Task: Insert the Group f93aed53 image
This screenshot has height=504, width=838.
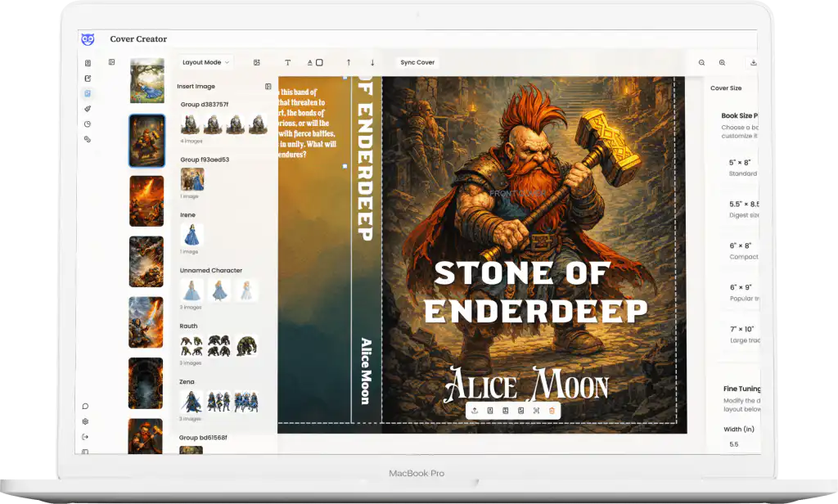Action: [192, 179]
